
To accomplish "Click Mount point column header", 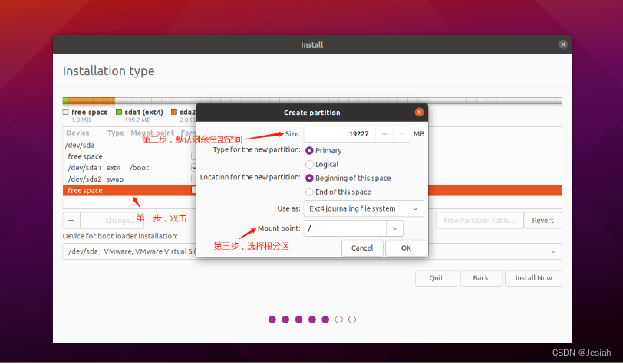I will point(152,133).
